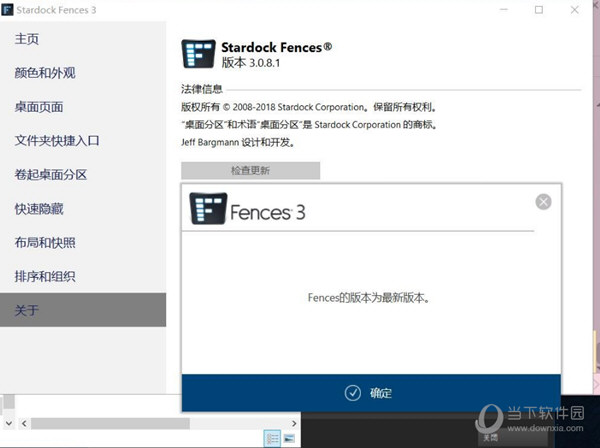This screenshot has width=600, height=448.
Task: Click the Stardock Corporation 的商标 trademark line
Action: point(309,125)
